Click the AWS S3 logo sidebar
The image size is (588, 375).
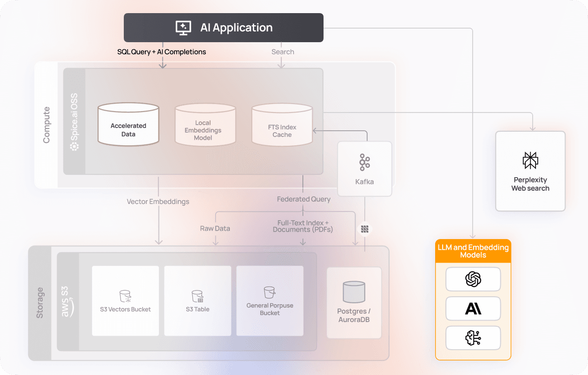[68, 301]
